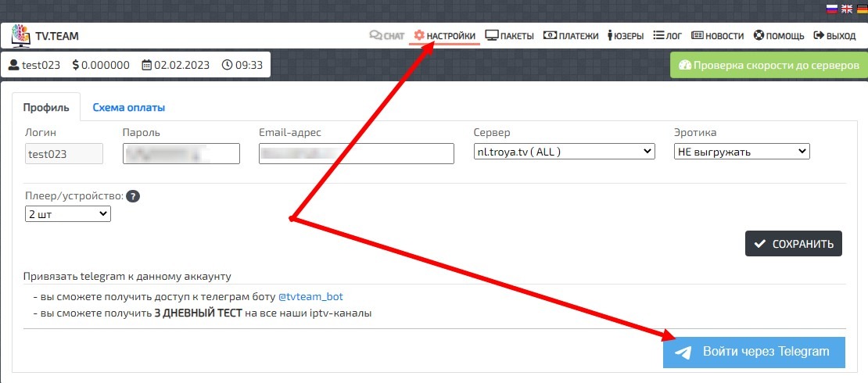Click the help question mark icon
Image resolution: width=868 pixels, height=383 pixels.
(133, 197)
